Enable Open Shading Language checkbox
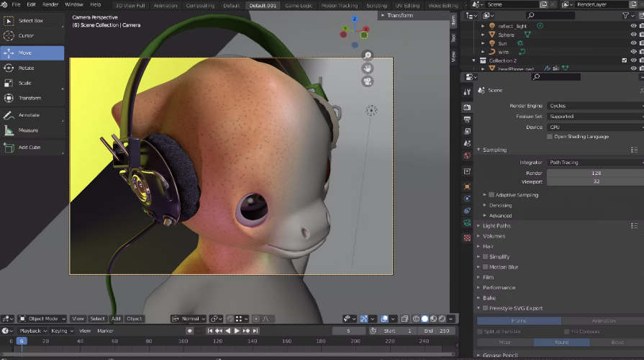 coord(550,137)
